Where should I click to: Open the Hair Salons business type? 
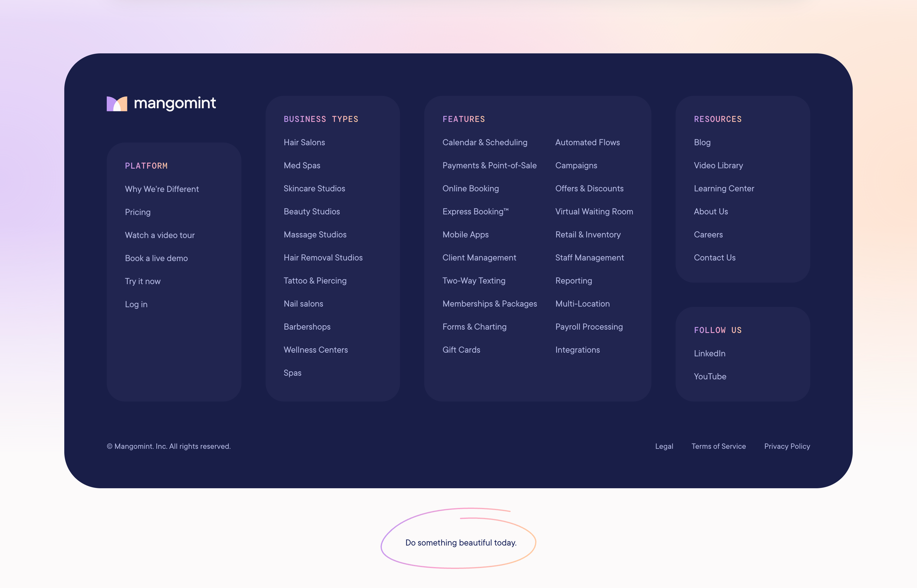(304, 142)
